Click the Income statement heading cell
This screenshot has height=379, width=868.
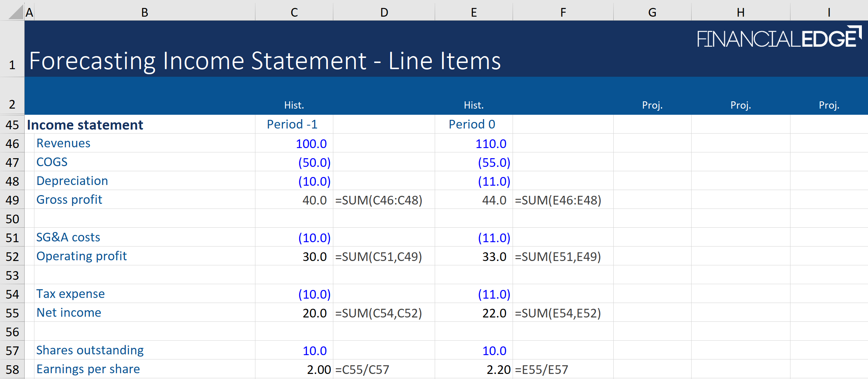[85, 125]
